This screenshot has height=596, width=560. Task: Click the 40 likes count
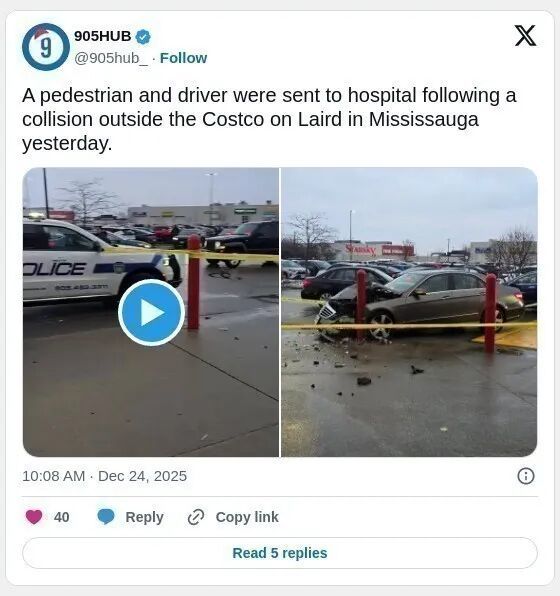[x=62, y=517]
